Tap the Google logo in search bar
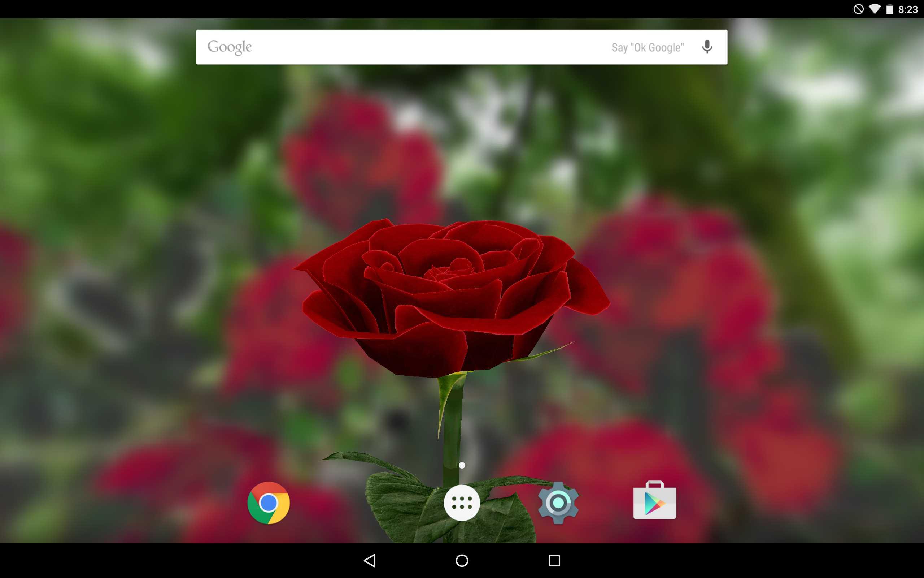Viewport: 924px width, 578px height. [230, 47]
